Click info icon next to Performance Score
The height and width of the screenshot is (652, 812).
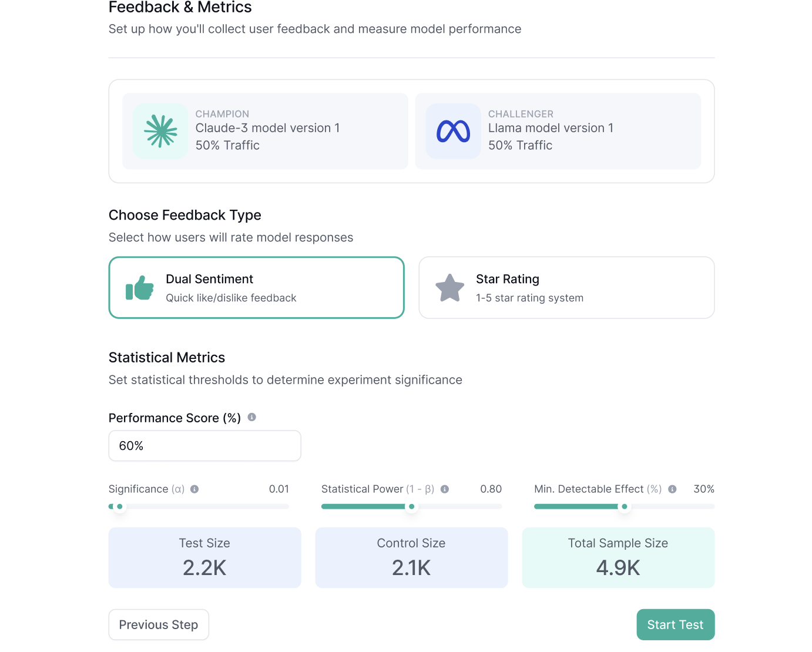tap(251, 417)
